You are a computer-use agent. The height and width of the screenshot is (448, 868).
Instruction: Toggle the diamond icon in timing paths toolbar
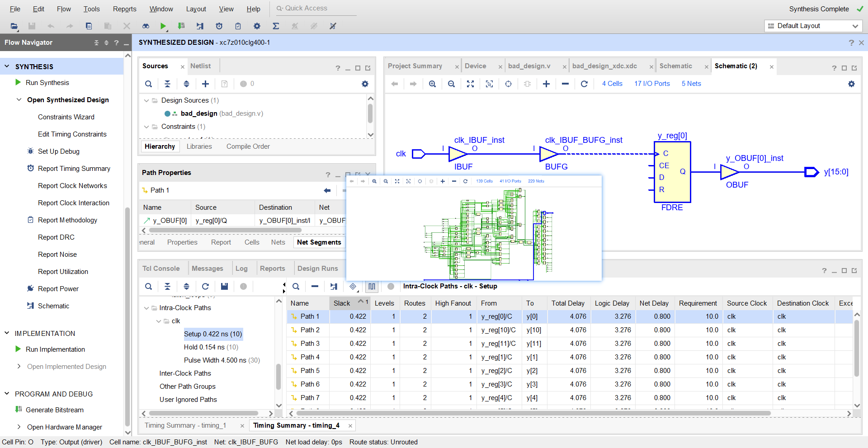tap(353, 286)
